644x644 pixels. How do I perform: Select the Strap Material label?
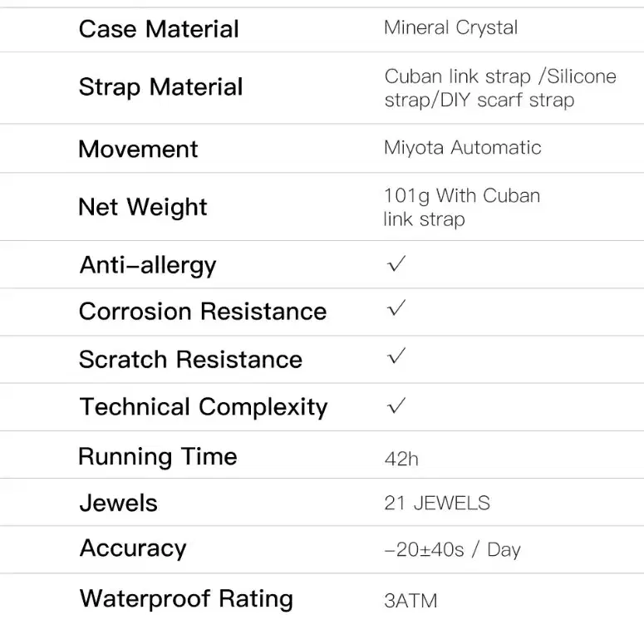160,87
